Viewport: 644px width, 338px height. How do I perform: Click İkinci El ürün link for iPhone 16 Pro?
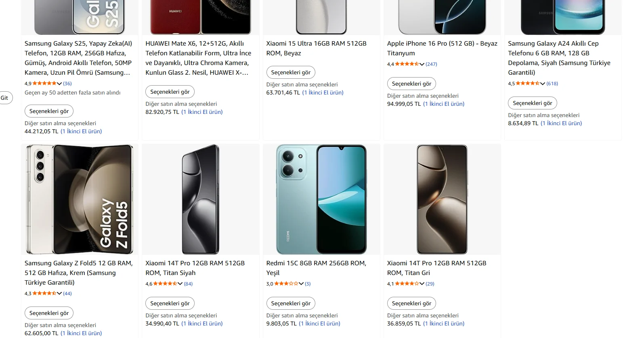tap(444, 104)
